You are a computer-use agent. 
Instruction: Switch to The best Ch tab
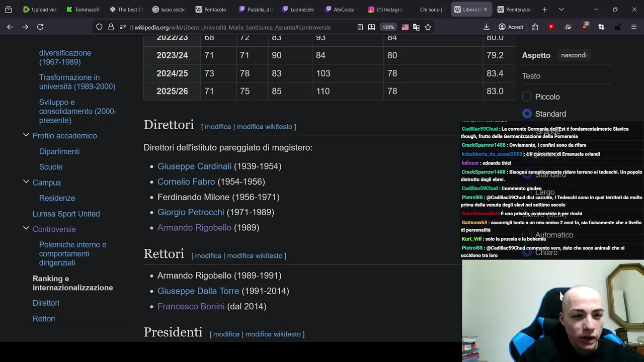pos(127,10)
